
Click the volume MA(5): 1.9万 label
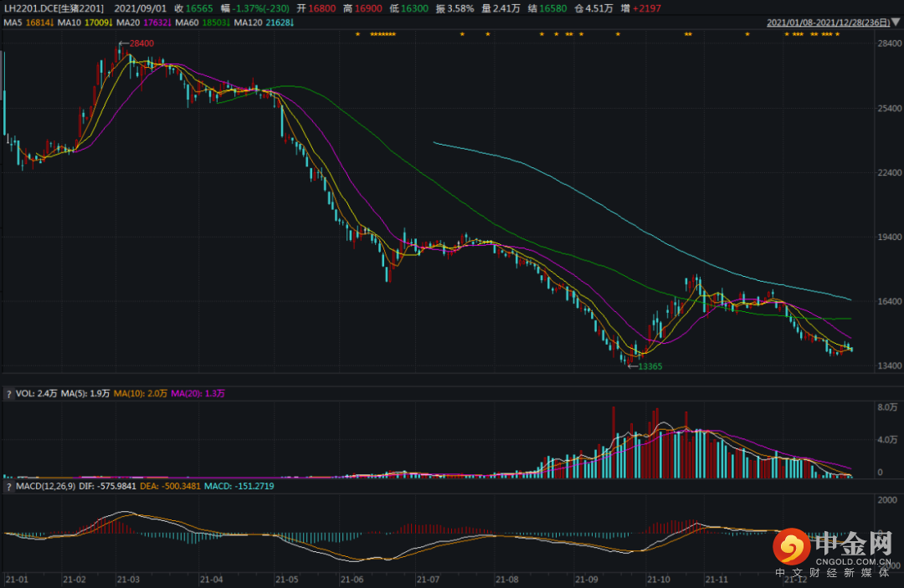[85, 394]
